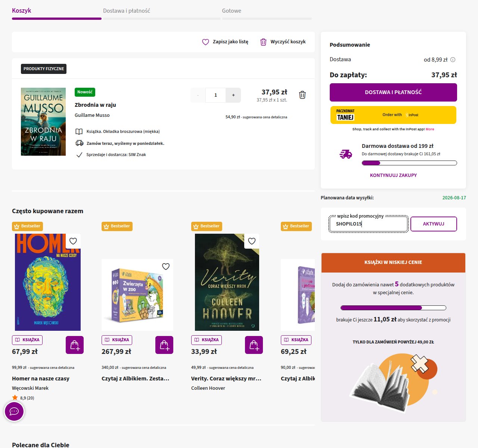Click the crown Bestseller badge above Homer
Screen dimensions: 478x448
[x=28, y=226]
